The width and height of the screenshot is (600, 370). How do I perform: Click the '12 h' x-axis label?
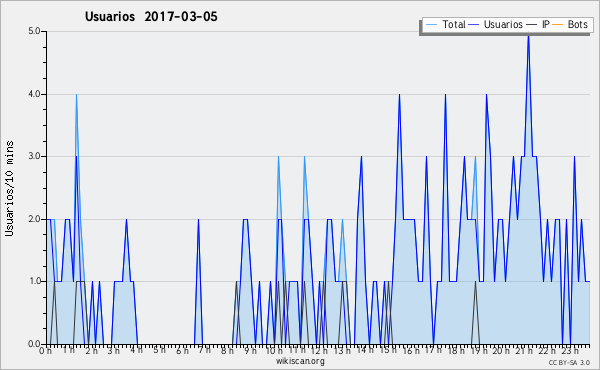pos(320,351)
